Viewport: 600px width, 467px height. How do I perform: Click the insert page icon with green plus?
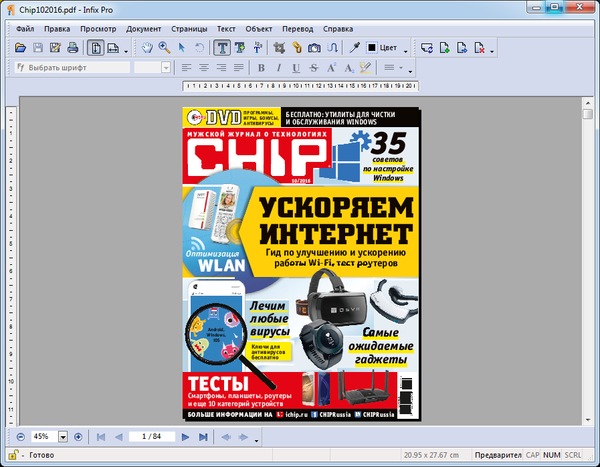click(x=444, y=48)
